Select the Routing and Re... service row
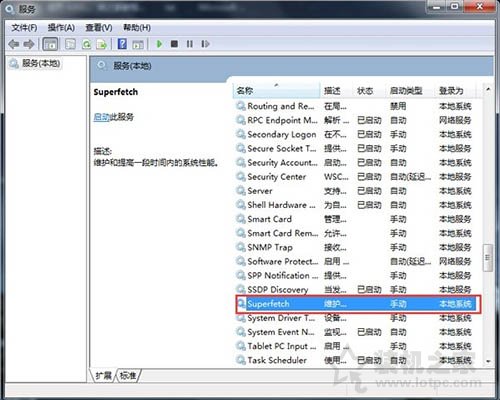Screen dimensions: 500x400 click(357, 106)
